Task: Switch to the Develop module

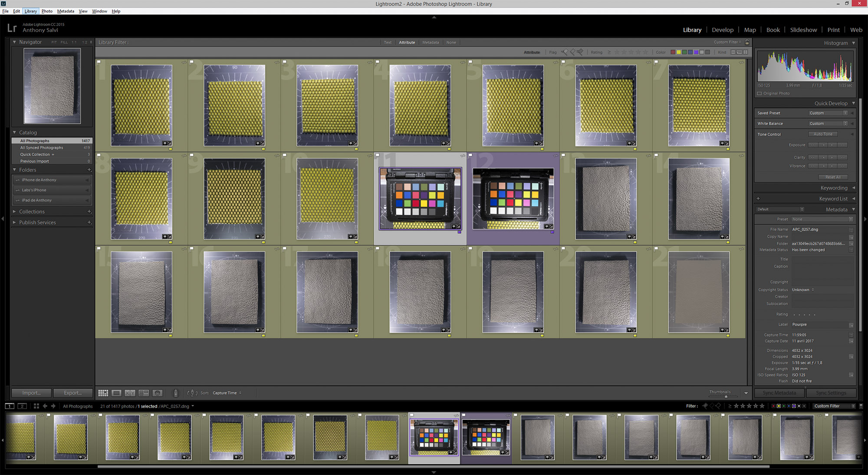Action: (722, 30)
